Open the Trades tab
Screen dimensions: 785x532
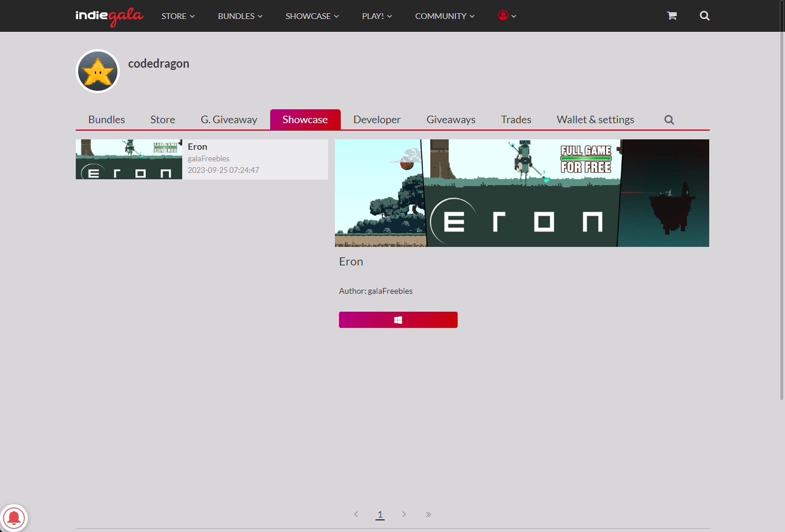[516, 120]
